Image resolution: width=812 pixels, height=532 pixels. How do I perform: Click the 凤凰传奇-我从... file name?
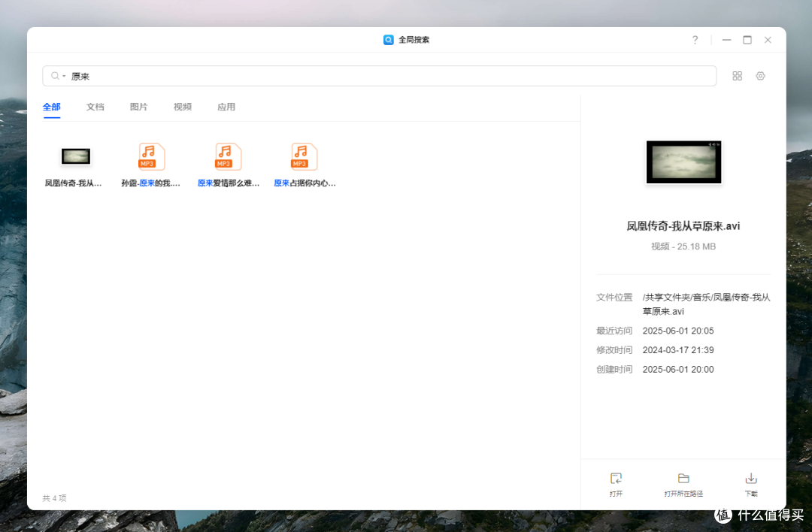(x=73, y=183)
